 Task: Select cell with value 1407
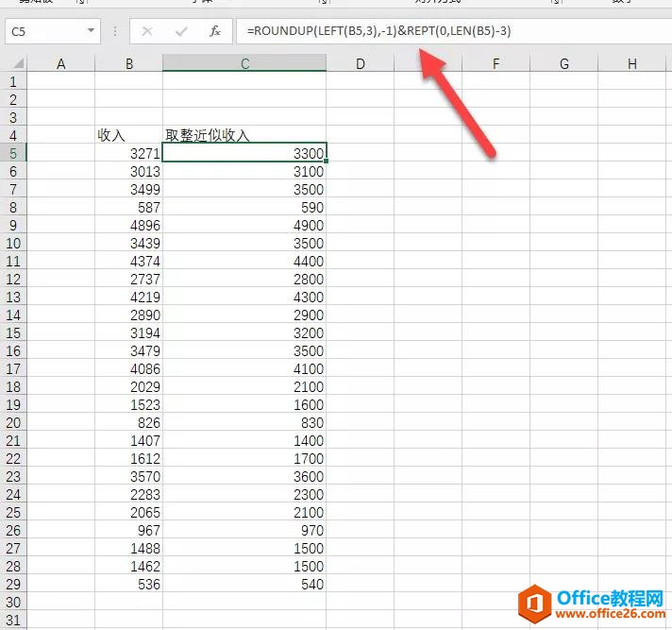[129, 440]
